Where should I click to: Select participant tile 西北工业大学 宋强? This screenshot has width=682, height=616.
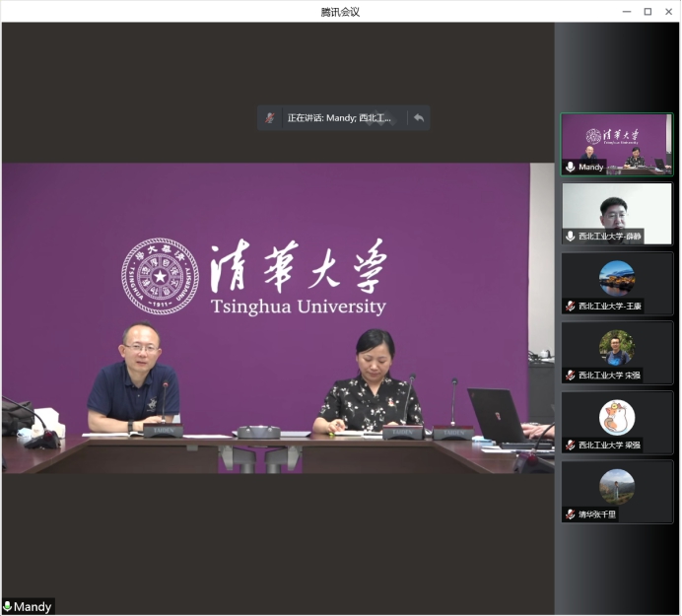pyautogui.click(x=617, y=353)
